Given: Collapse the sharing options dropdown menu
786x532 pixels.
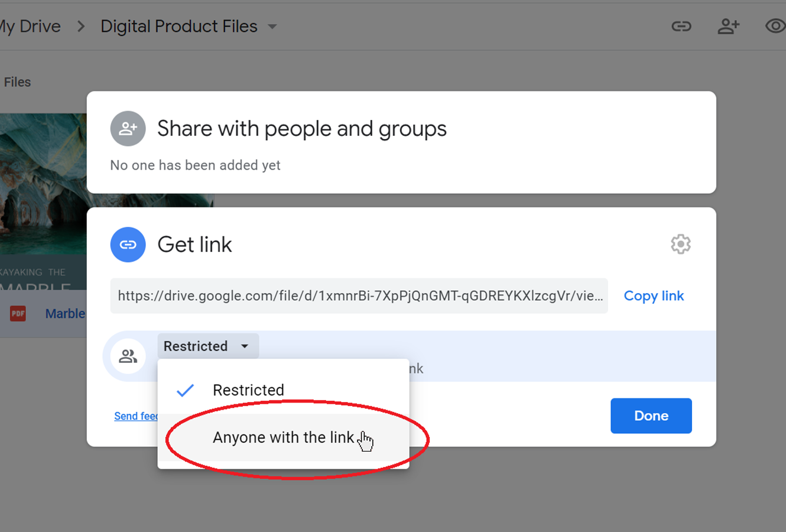Looking at the screenshot, I should click(207, 346).
